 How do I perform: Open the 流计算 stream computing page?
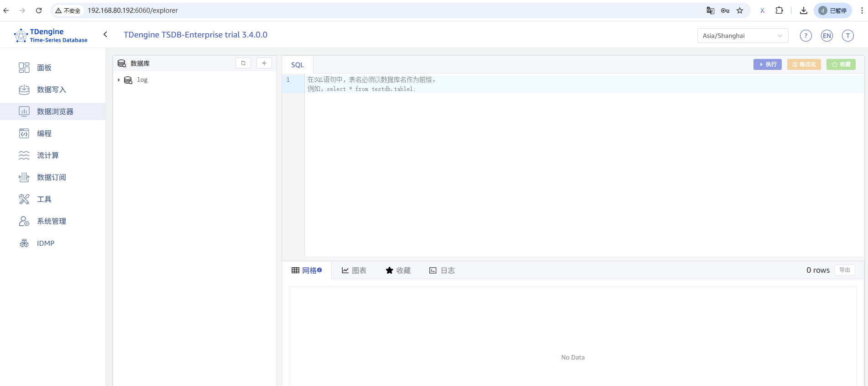pyautogui.click(x=47, y=155)
